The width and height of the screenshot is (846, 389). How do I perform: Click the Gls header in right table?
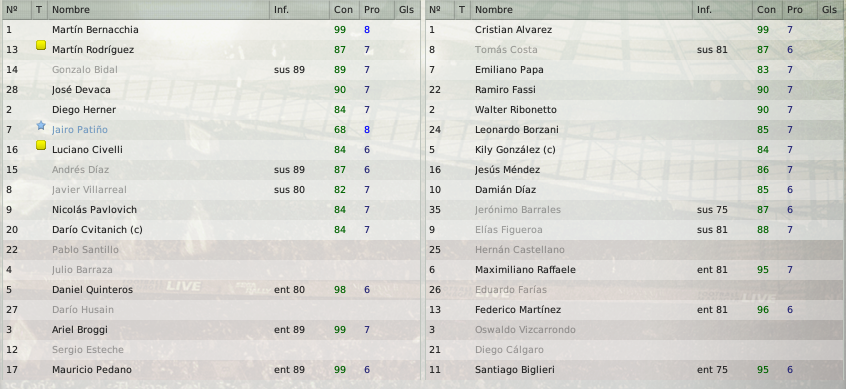tap(831, 10)
